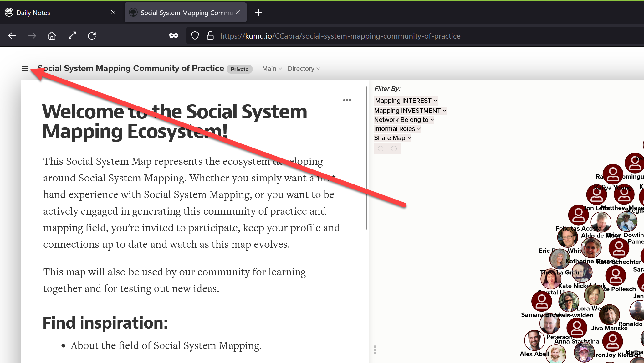Click the browser back arrow
The height and width of the screenshot is (363, 644).
pos(12,36)
